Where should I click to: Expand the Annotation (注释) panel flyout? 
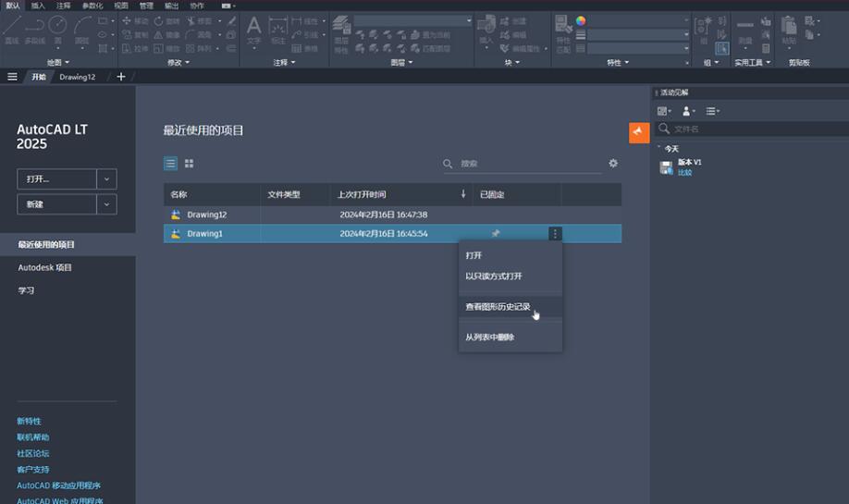(x=285, y=62)
